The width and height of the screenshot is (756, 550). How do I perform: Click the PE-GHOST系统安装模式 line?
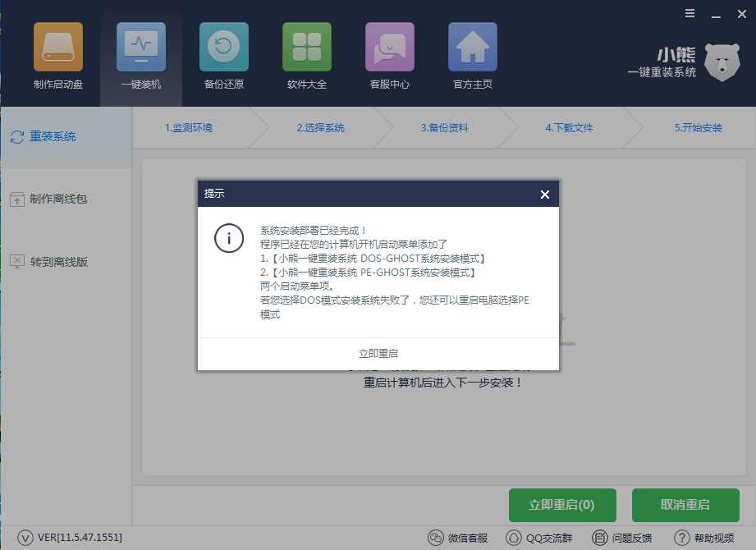369,273
